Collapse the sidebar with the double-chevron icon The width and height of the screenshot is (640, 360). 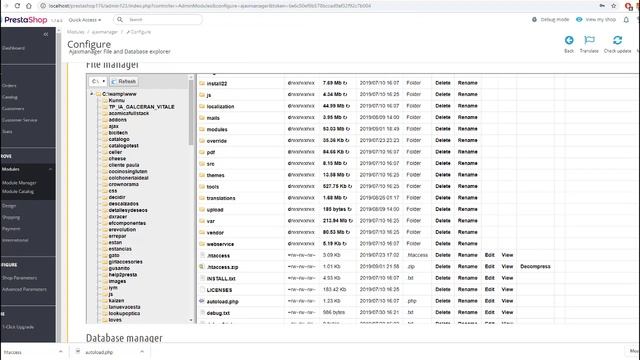coord(46,34)
